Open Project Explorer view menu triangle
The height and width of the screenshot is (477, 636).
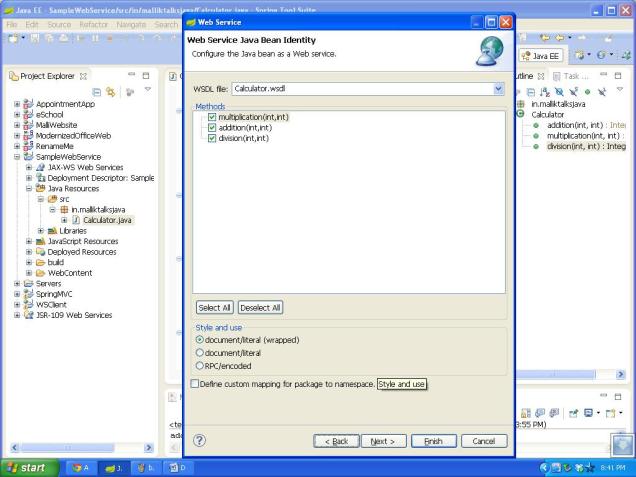click(x=148, y=89)
